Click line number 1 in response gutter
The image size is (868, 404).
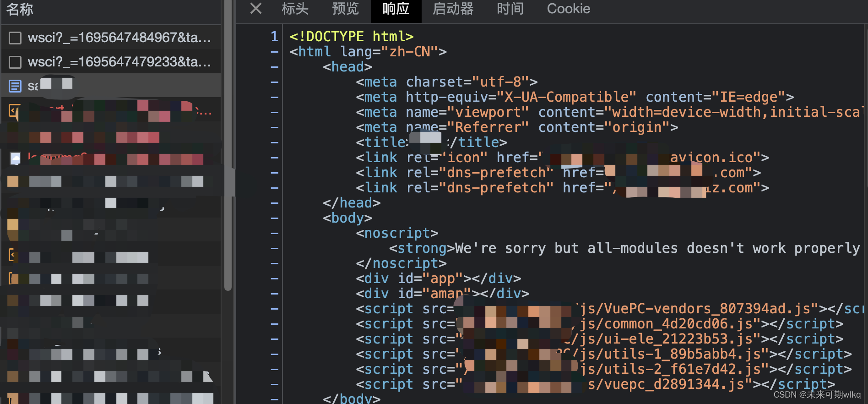tap(274, 36)
